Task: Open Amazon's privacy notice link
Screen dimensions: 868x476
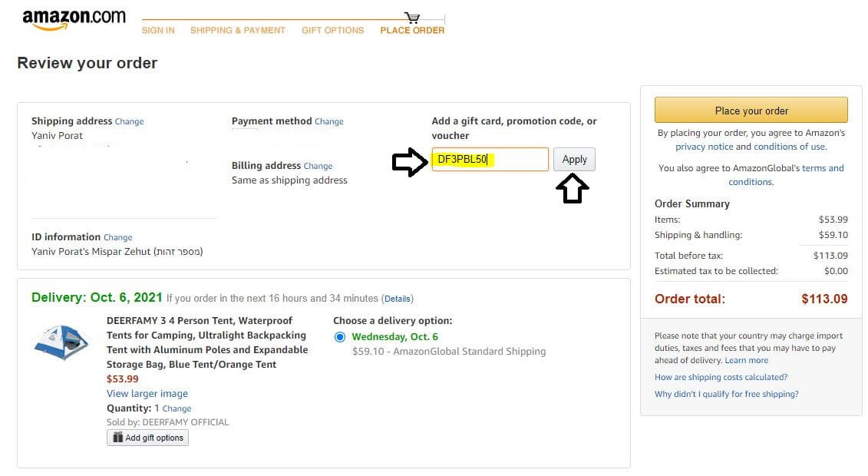Action: pos(705,147)
